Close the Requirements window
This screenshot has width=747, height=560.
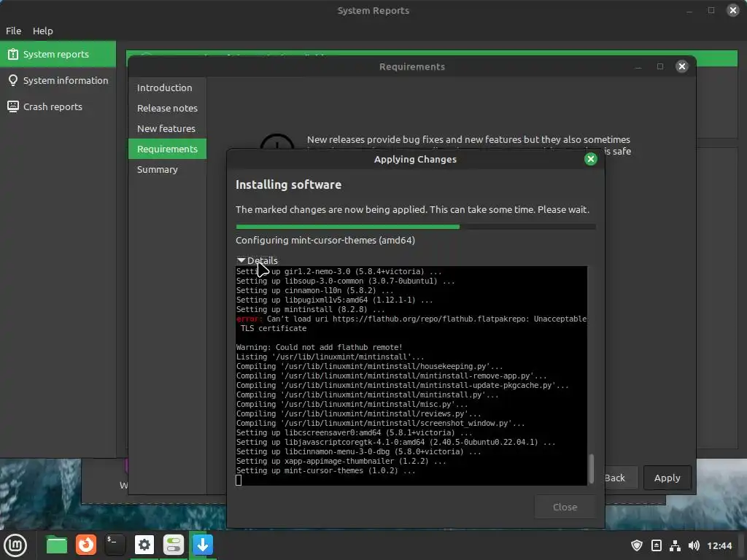tap(682, 66)
